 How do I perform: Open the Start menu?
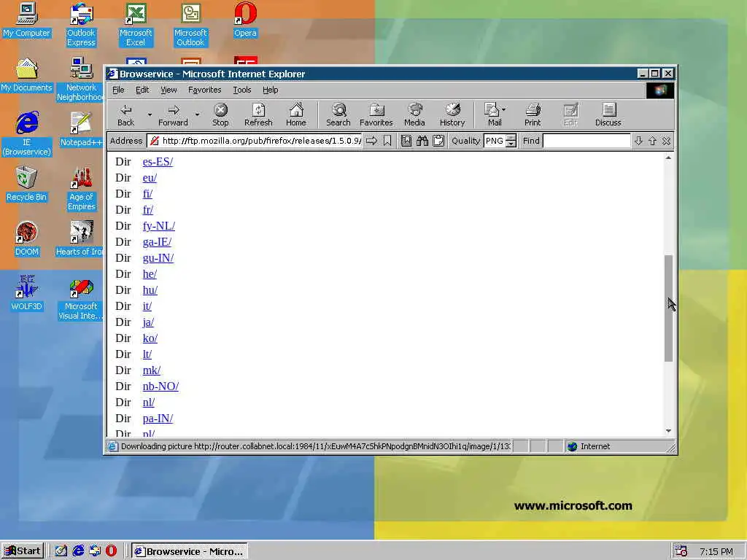tap(23, 551)
